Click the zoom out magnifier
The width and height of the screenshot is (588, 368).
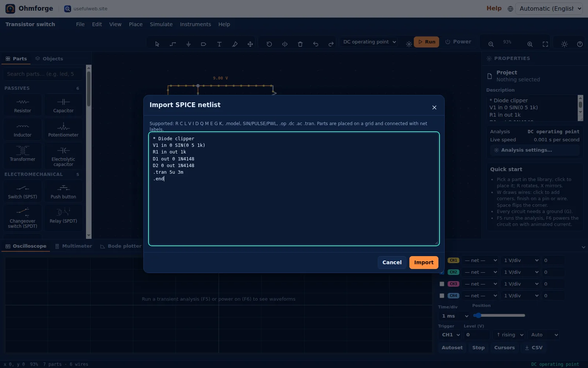tap(491, 44)
